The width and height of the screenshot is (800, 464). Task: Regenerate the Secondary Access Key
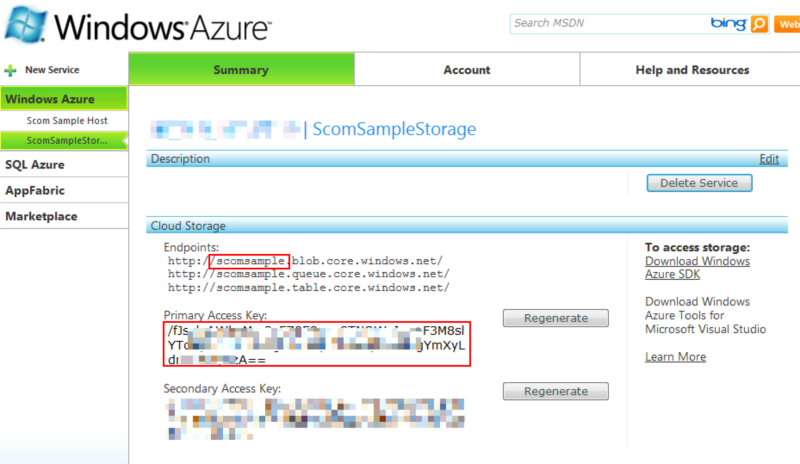pos(556,391)
